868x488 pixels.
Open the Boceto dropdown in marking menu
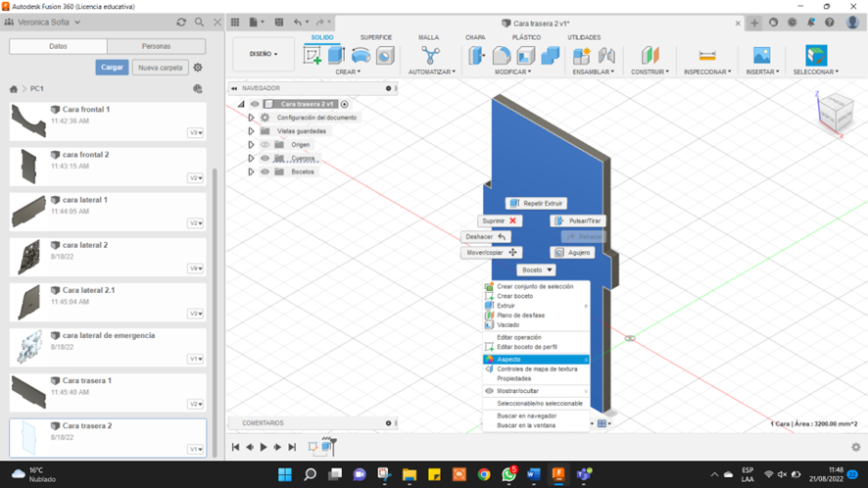coord(536,269)
